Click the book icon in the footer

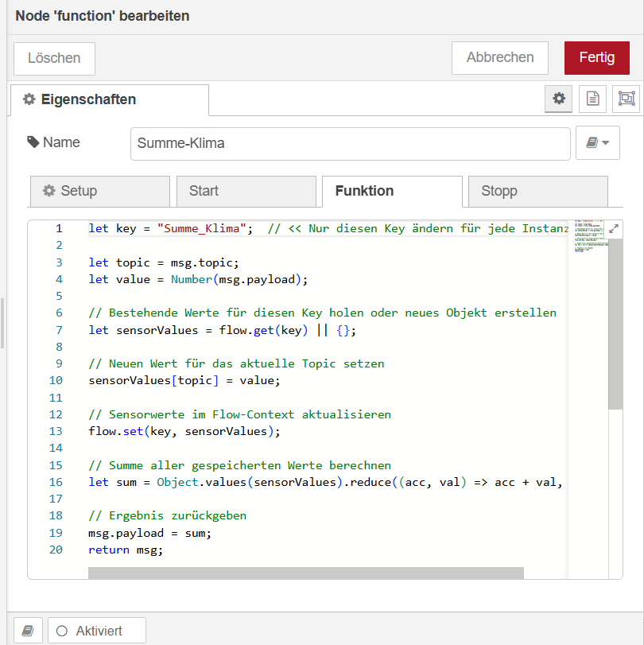[x=28, y=631]
